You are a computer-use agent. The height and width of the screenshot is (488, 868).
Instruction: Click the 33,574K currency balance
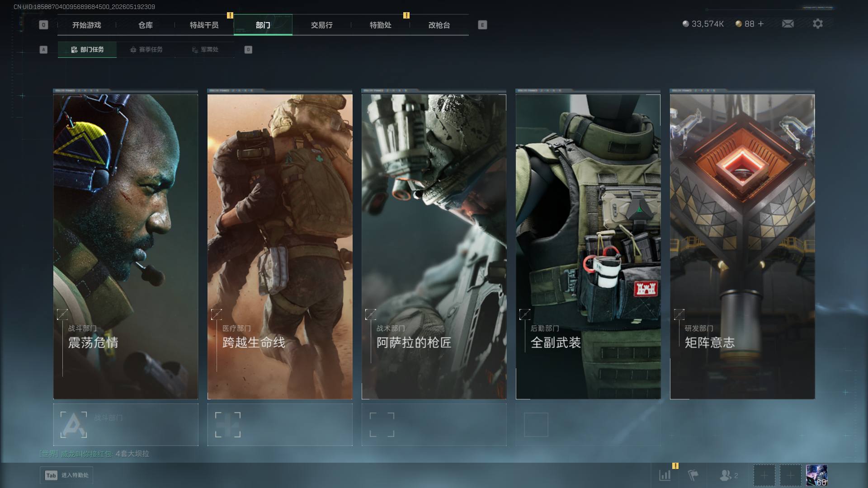click(x=703, y=24)
